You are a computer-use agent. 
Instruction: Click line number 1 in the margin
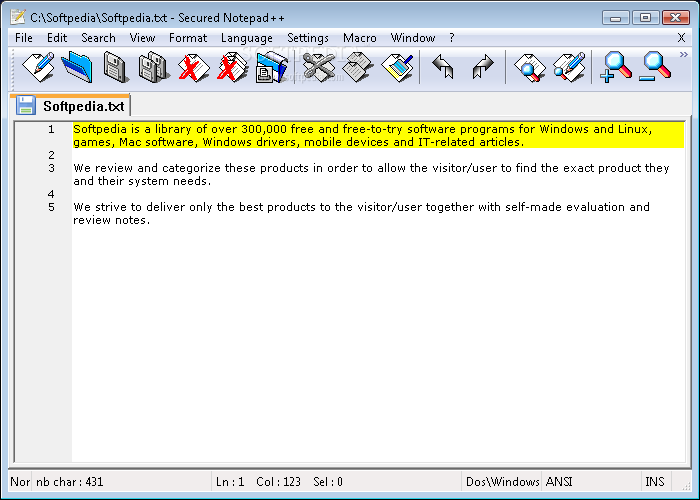(51, 129)
